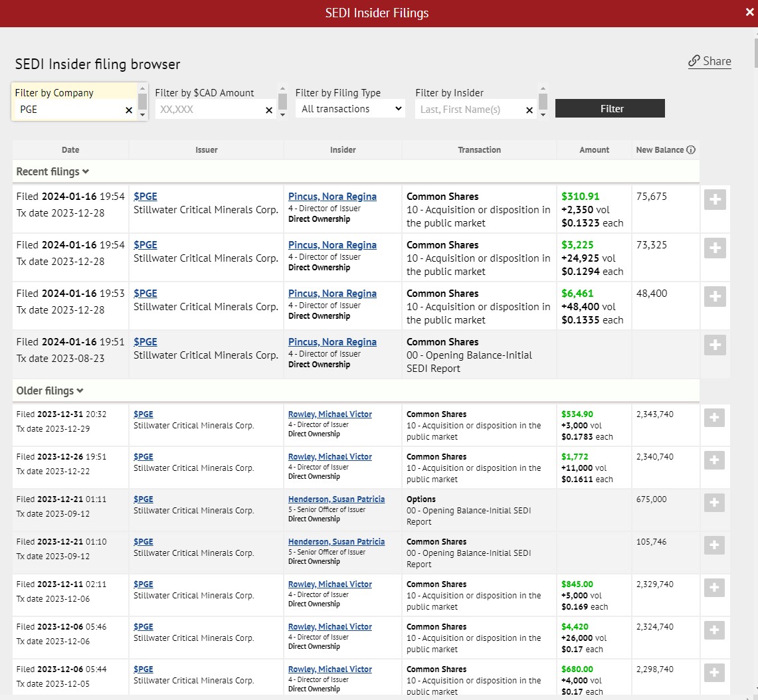
Task: Open the New Balance info icon
Action: (x=691, y=150)
